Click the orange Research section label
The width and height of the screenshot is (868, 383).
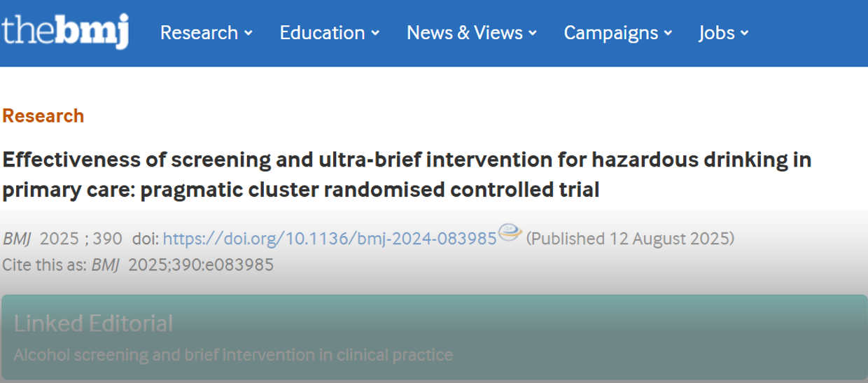(43, 116)
